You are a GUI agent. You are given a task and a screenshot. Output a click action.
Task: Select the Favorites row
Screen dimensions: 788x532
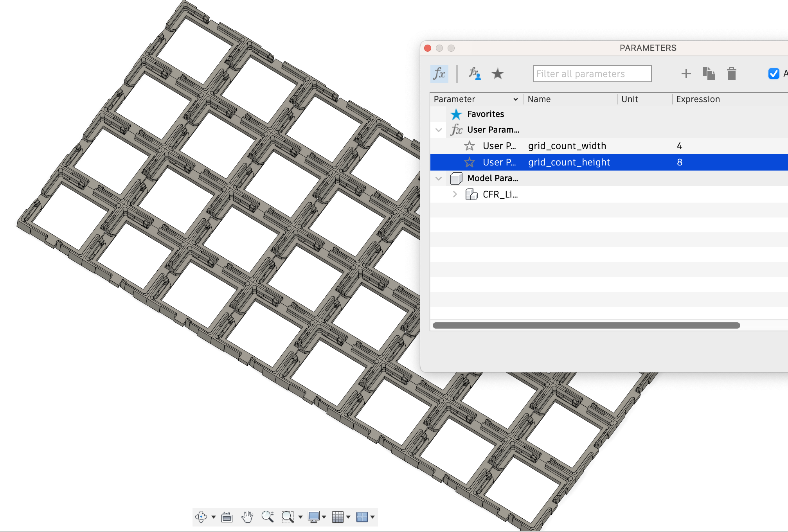coord(609,114)
